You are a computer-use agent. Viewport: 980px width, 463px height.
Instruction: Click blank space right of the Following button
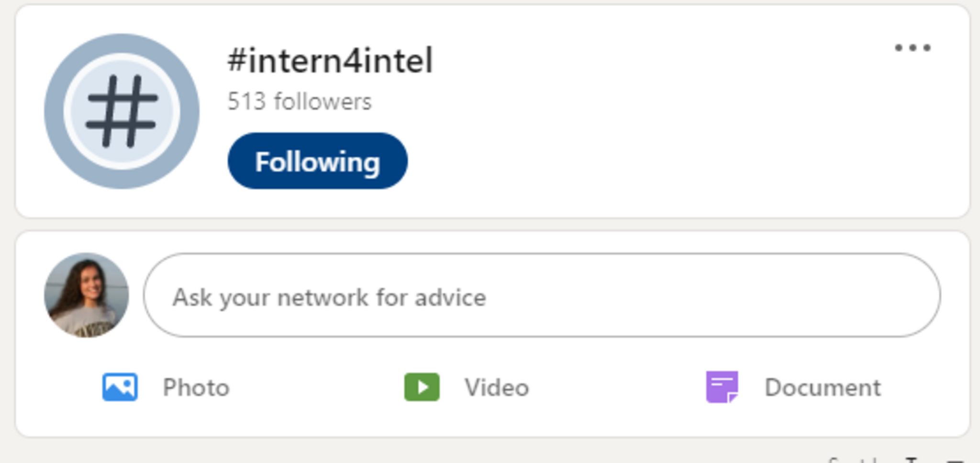point(526,162)
